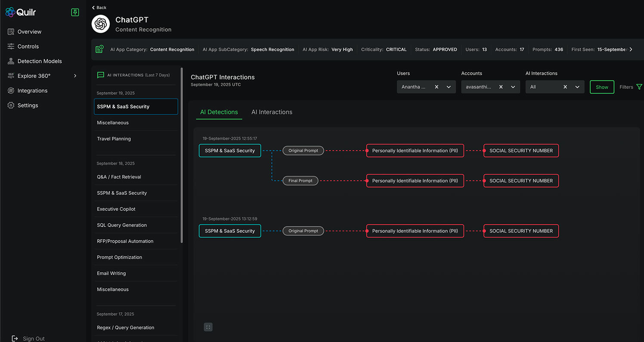Click the 'CRITICAL' criticality value
Image resolution: width=644 pixels, height=342 pixels.
396,49
